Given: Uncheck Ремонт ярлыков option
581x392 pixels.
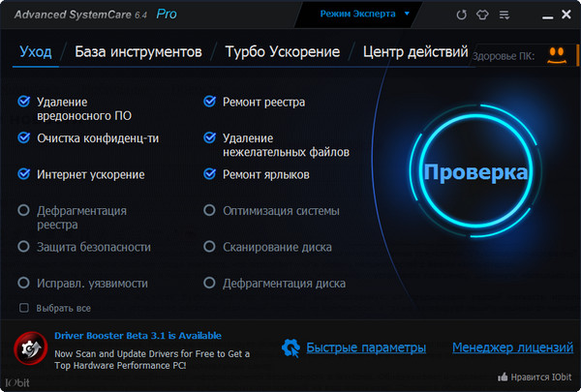Looking at the screenshot, I should (x=210, y=174).
